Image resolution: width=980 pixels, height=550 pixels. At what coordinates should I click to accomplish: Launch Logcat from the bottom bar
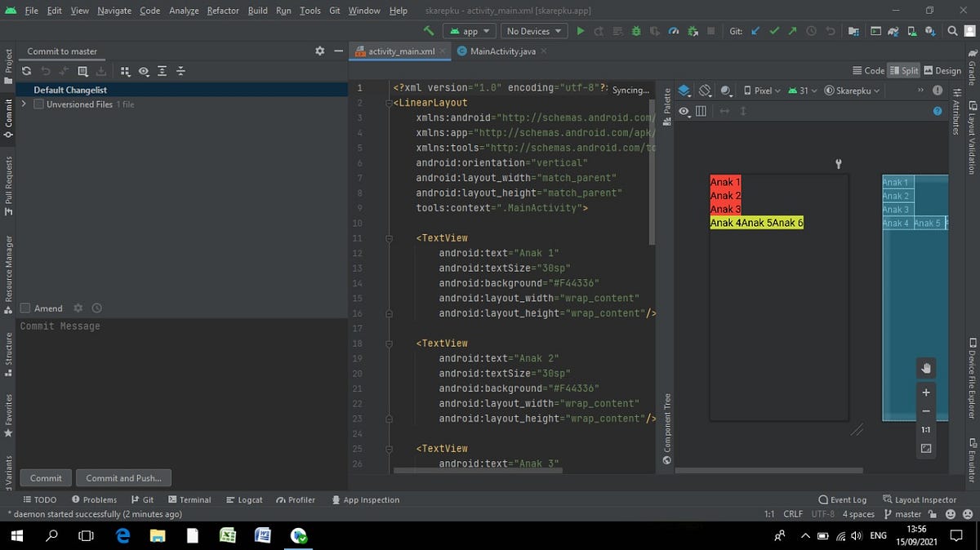(x=244, y=499)
